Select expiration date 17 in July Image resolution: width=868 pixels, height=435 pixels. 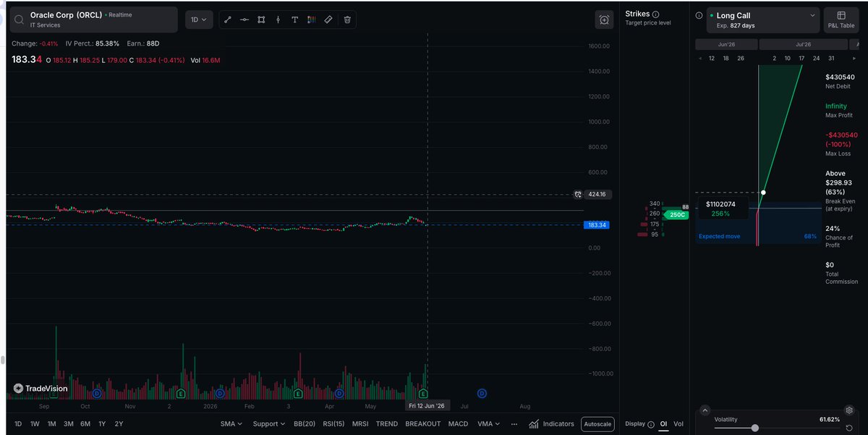coord(801,59)
